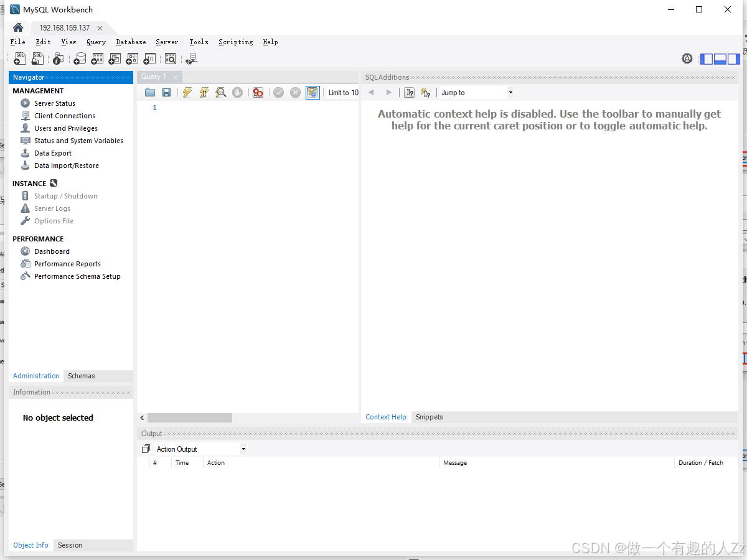Open the Tools menu
Screen dimensions: 747x560
point(199,42)
